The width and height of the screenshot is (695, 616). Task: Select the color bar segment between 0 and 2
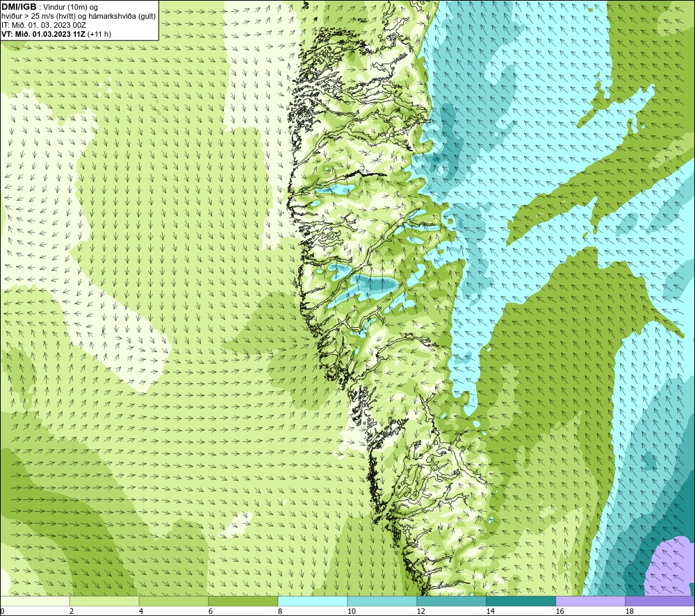35,601
